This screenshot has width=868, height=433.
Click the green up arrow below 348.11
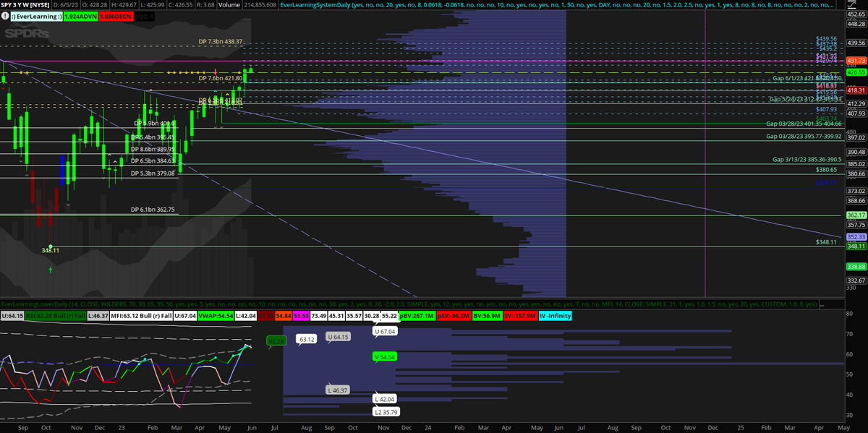click(x=50, y=270)
